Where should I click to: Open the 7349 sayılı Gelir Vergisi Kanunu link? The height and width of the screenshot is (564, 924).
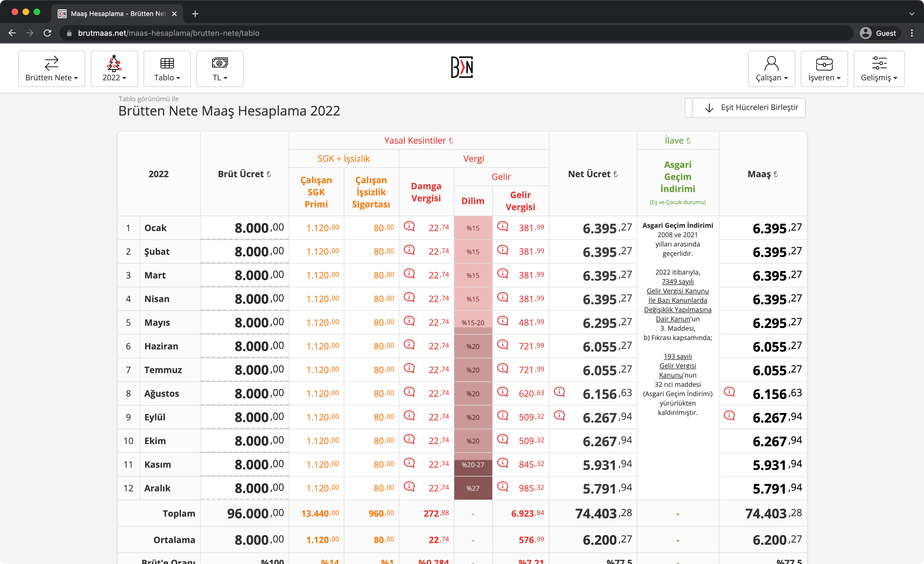click(x=677, y=291)
